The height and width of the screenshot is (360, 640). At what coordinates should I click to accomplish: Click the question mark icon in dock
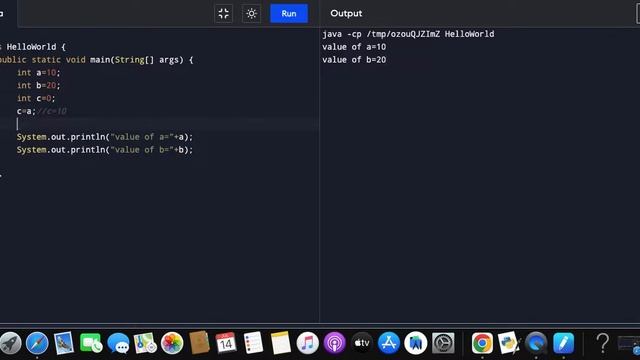coord(602,343)
